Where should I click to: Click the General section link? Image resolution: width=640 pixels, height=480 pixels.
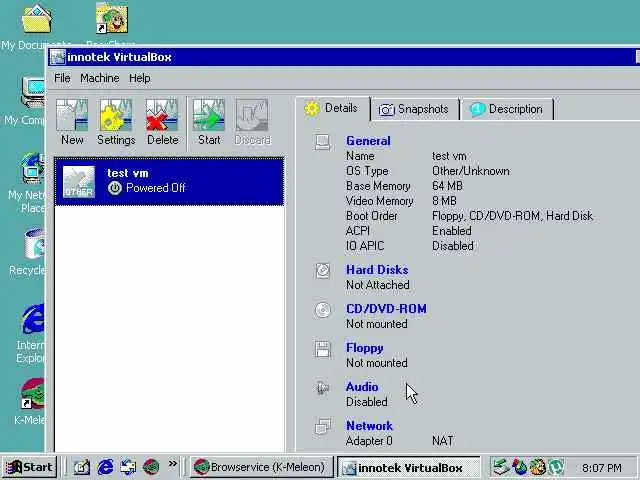point(368,141)
